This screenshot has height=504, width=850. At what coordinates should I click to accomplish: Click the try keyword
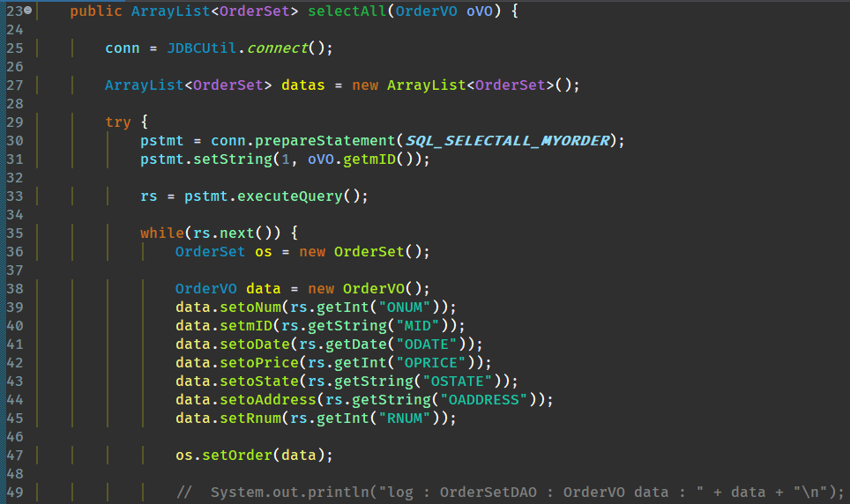tap(118, 122)
